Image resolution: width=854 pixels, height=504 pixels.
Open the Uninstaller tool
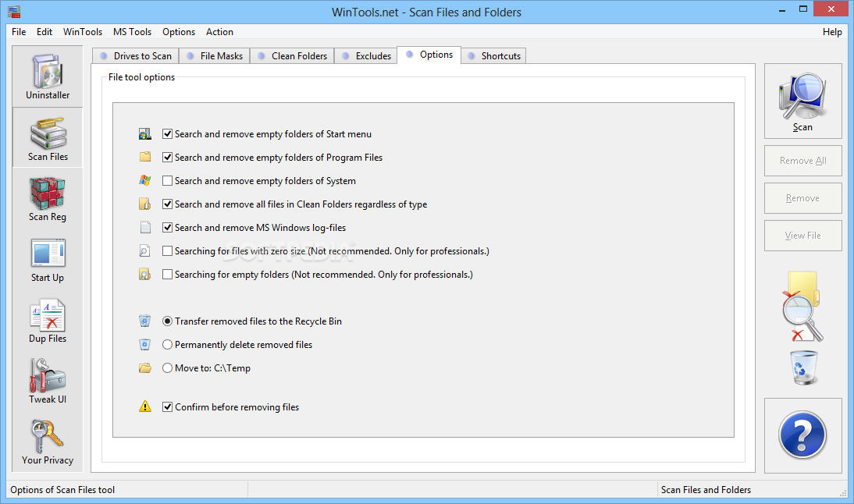48,76
